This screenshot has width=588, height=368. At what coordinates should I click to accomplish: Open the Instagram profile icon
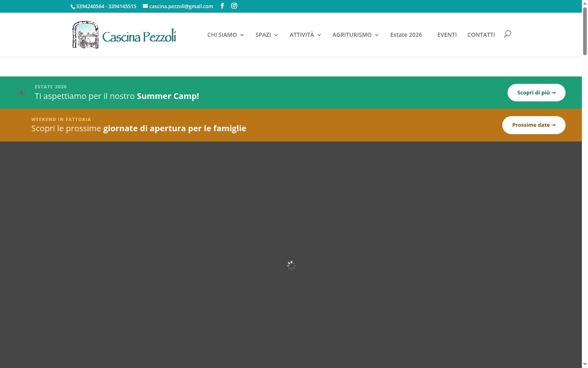tap(234, 6)
